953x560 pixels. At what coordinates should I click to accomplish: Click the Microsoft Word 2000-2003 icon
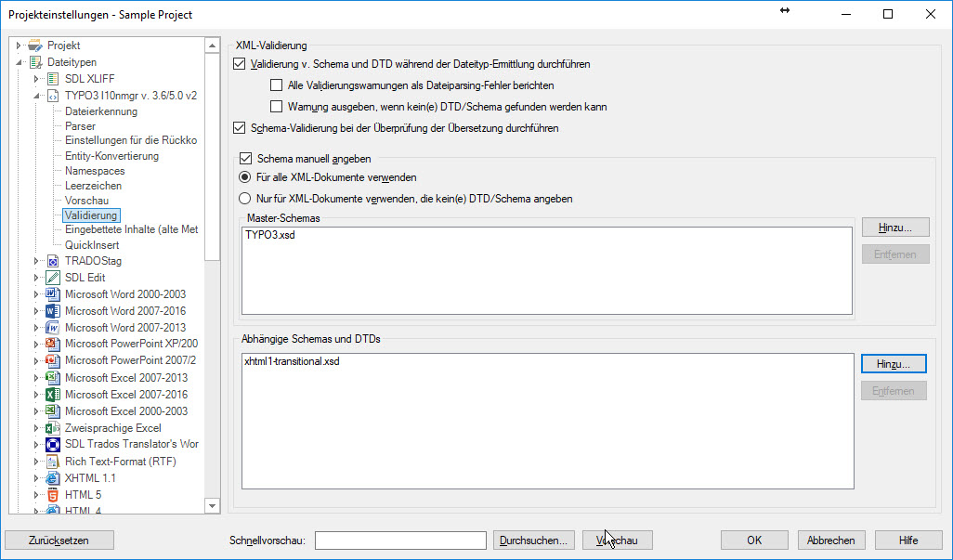point(53,294)
